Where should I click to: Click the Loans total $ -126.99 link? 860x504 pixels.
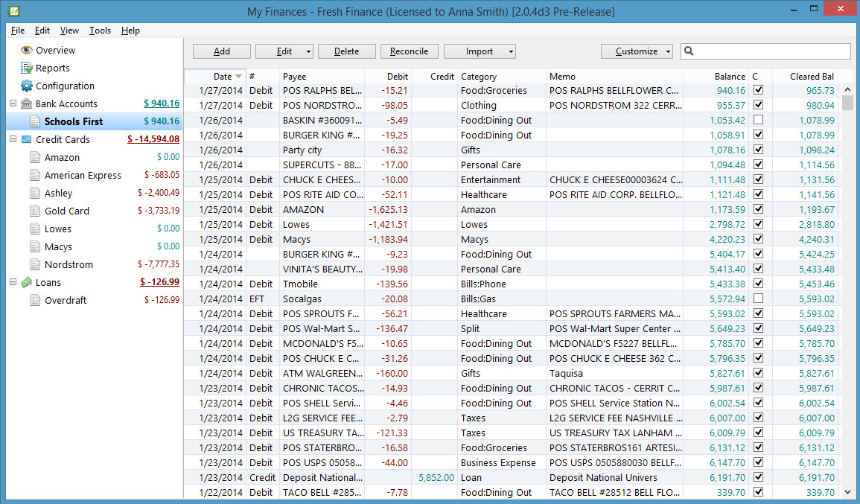pos(159,282)
